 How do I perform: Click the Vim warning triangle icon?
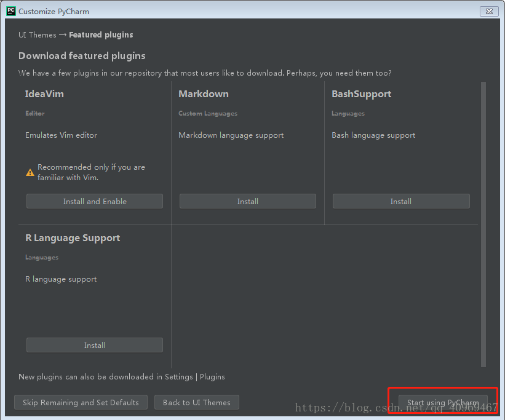pyautogui.click(x=30, y=173)
